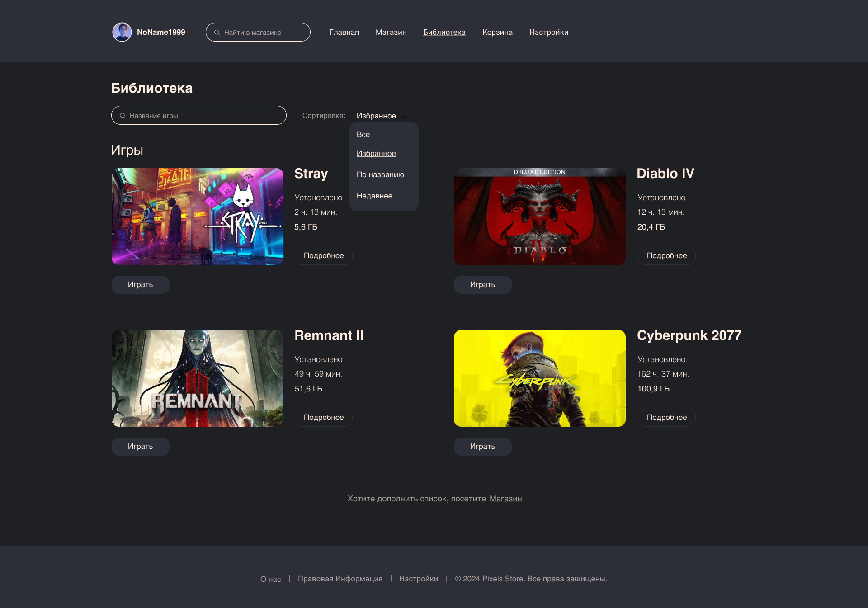This screenshot has width=868, height=608.
Task: Select "По названию" sorting option
Action: point(380,174)
